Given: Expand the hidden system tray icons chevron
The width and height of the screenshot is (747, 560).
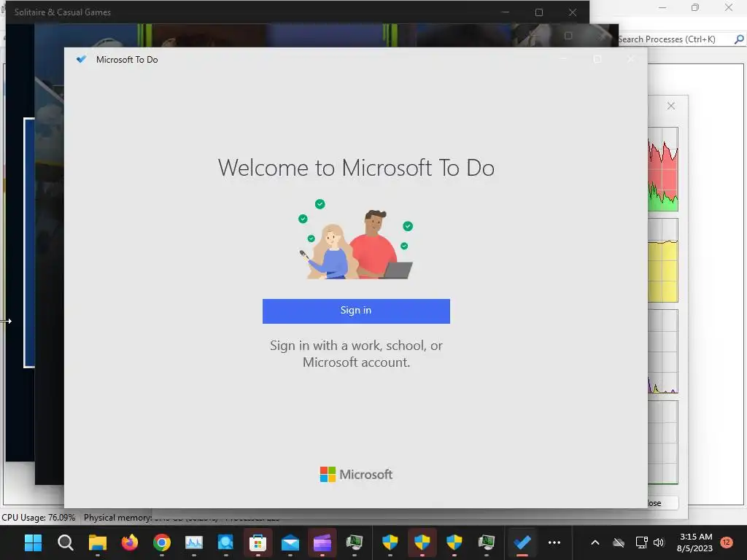Looking at the screenshot, I should click(595, 542).
